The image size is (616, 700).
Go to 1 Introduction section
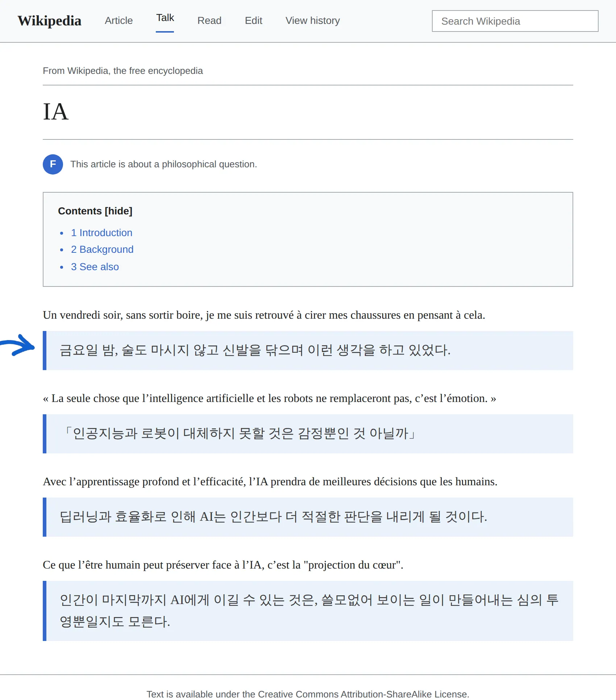(x=101, y=232)
